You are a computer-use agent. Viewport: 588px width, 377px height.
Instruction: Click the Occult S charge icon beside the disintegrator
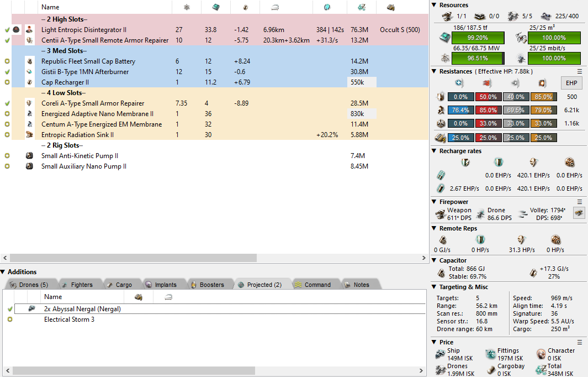[x=17, y=30]
